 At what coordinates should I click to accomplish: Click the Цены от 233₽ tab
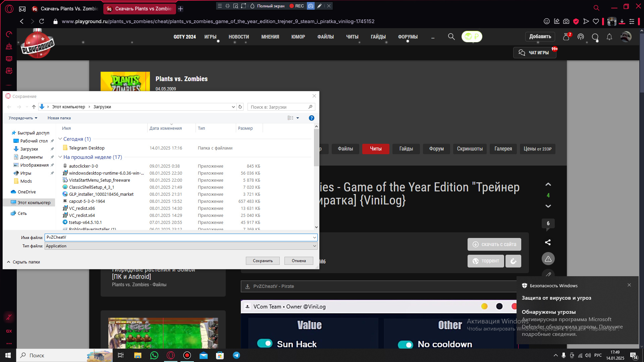click(538, 149)
